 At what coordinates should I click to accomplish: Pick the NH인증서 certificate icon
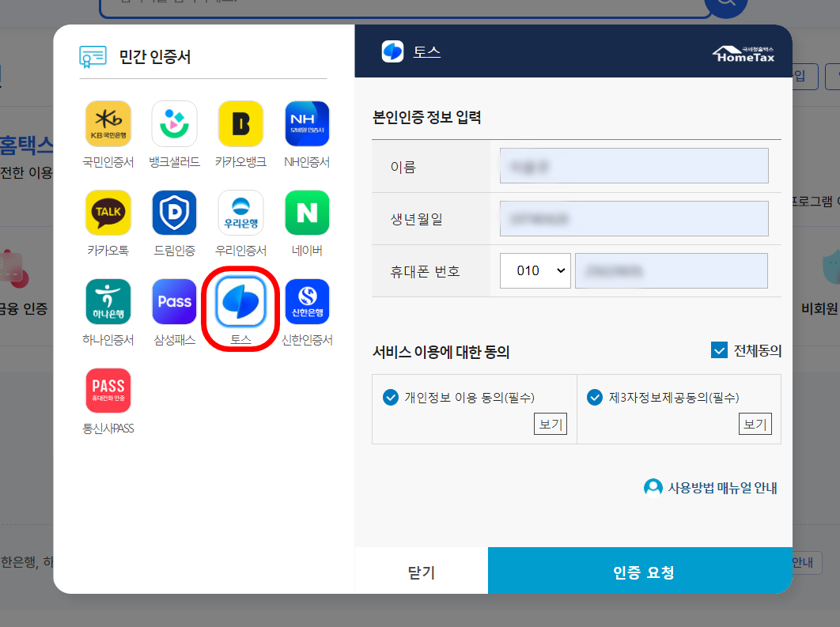coord(307,123)
